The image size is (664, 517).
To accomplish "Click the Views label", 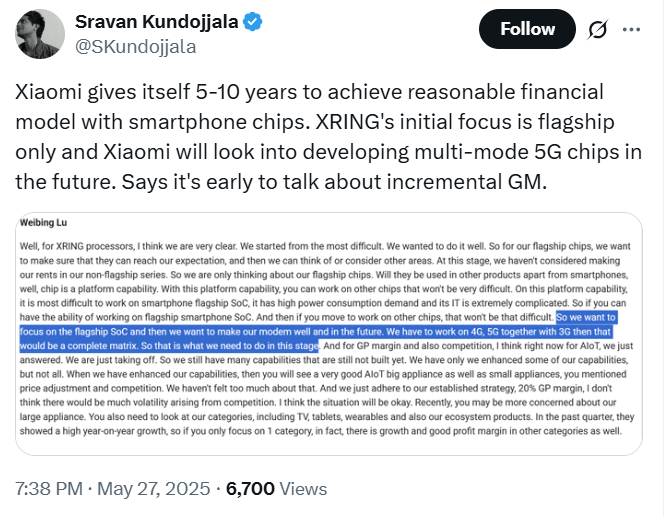I will 303,489.
